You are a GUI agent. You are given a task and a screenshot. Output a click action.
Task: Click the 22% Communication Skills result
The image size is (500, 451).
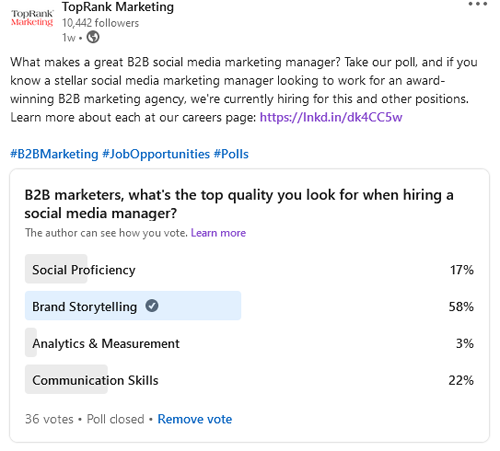pos(461,380)
